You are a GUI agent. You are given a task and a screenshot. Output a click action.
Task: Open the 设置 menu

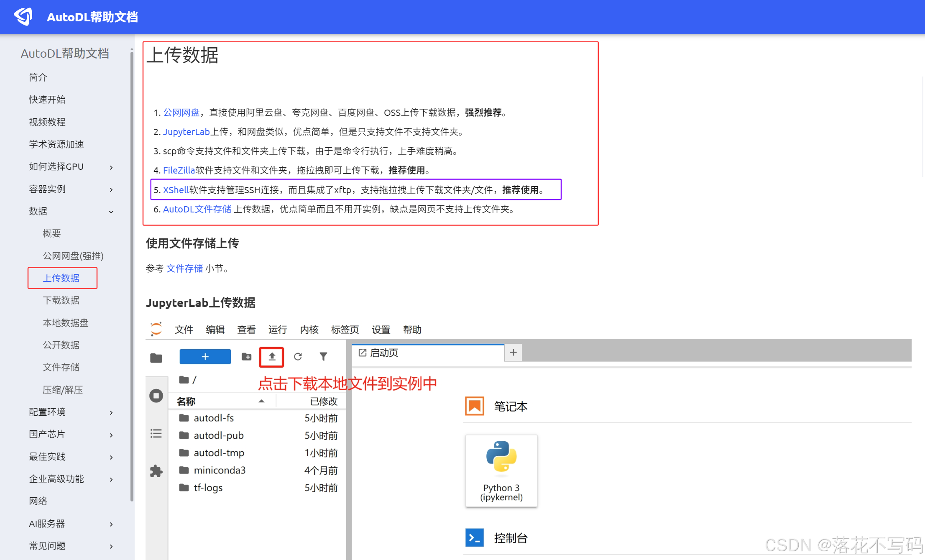coord(381,330)
